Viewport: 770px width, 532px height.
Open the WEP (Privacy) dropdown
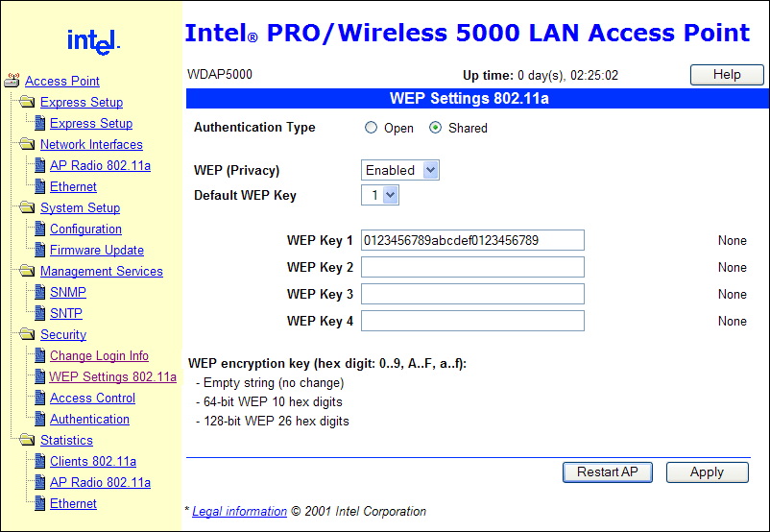[400, 170]
